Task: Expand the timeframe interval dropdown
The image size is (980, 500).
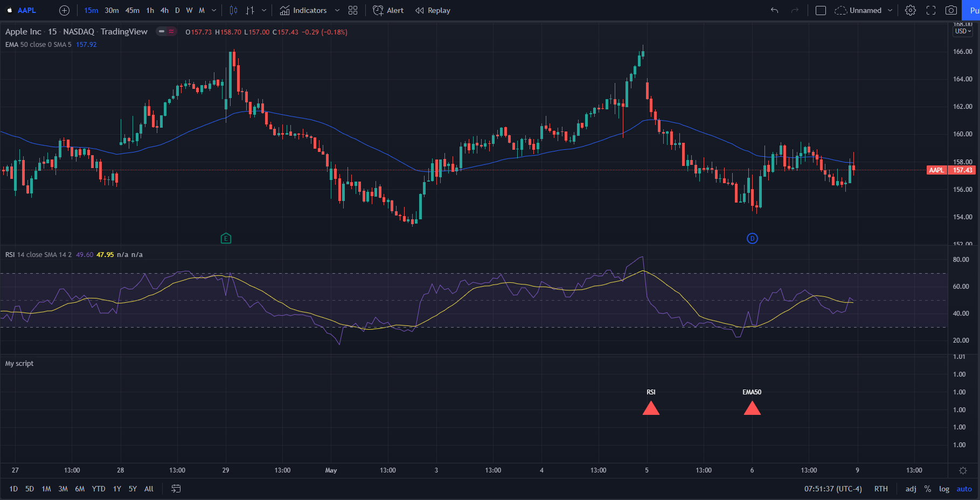Action: point(214,10)
